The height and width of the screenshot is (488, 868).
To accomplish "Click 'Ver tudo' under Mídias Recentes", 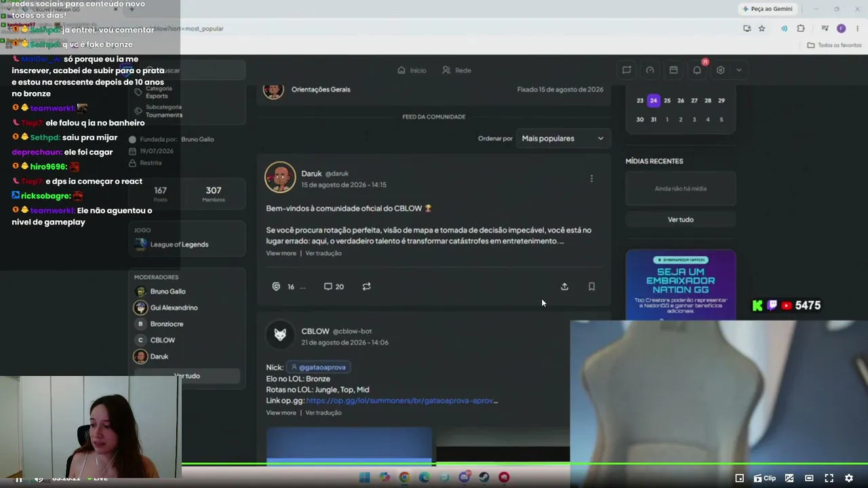I will click(680, 220).
